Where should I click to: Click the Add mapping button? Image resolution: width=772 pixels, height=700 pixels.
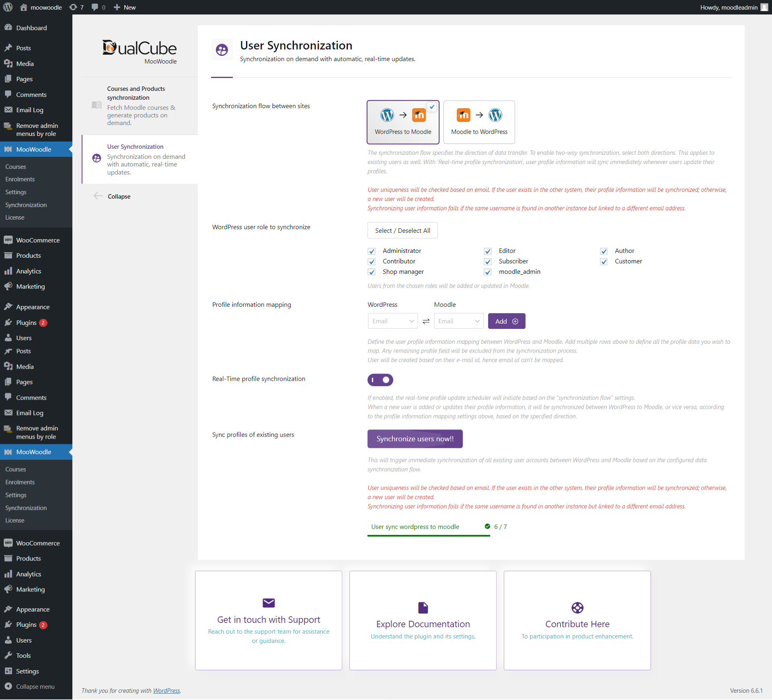[507, 321]
